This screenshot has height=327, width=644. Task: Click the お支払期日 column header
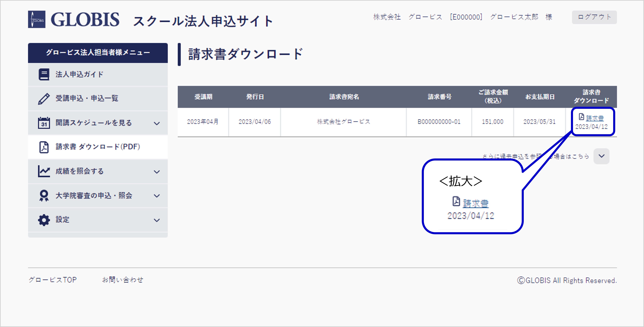[540, 97]
